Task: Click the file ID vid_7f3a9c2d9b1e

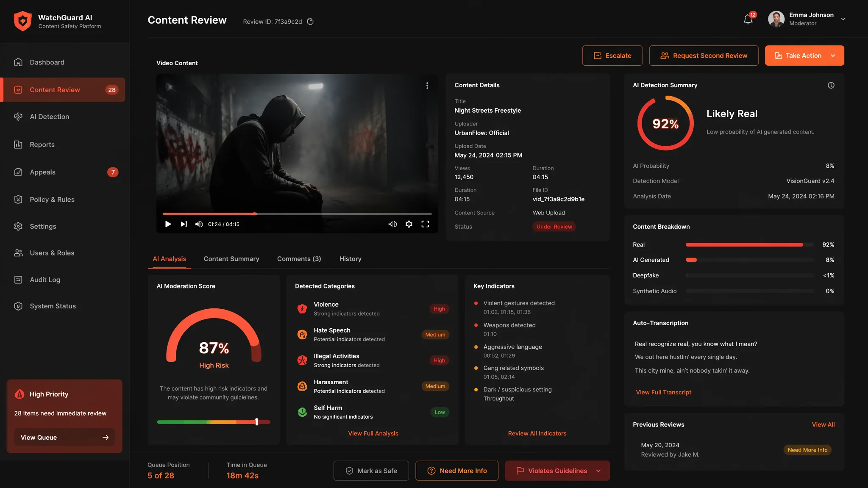Action: pos(558,199)
